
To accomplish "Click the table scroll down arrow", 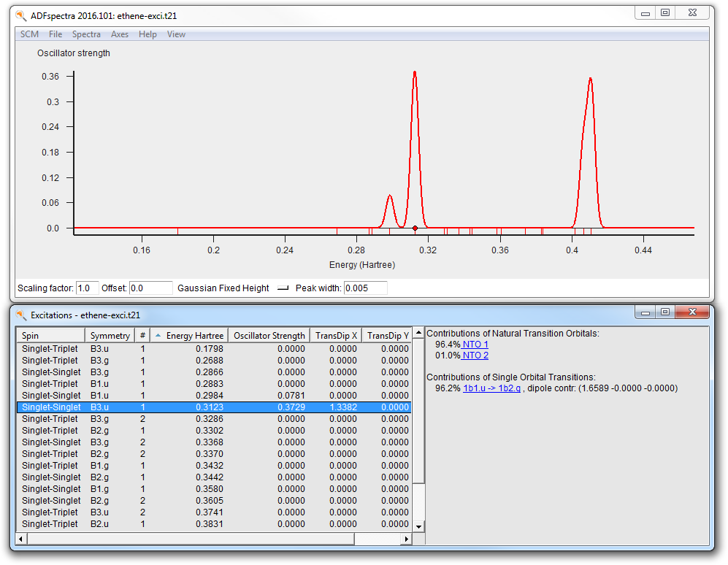I will 419,526.
